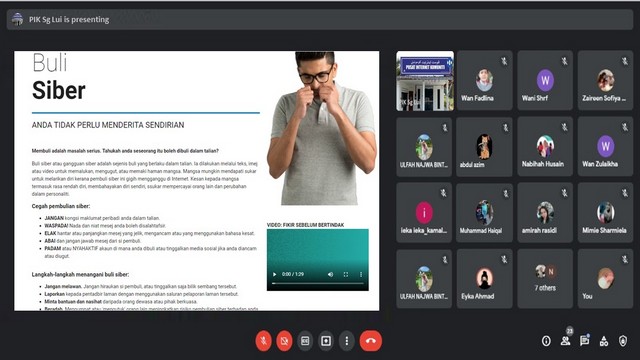Click the red leave call button
This screenshot has height=360, width=640.
tap(371, 340)
